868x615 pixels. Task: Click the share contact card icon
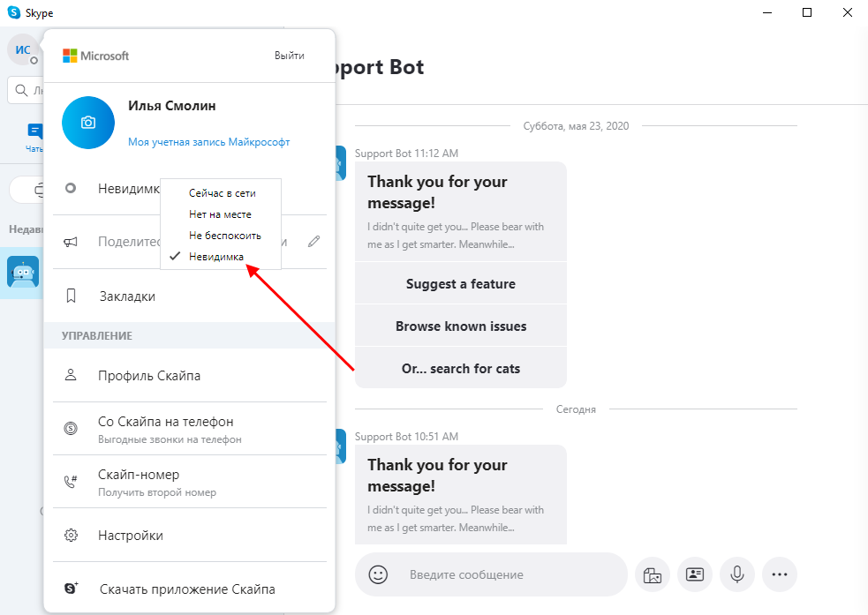(695, 574)
